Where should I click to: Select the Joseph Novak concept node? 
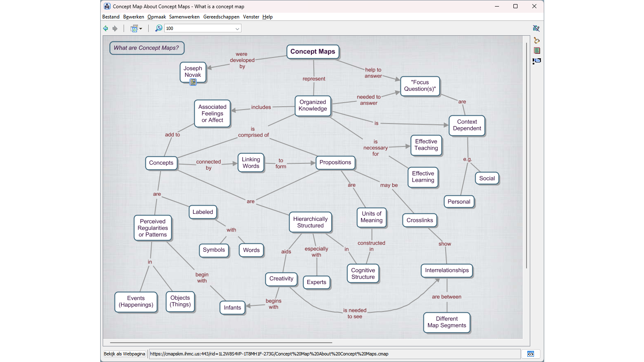pyautogui.click(x=193, y=72)
